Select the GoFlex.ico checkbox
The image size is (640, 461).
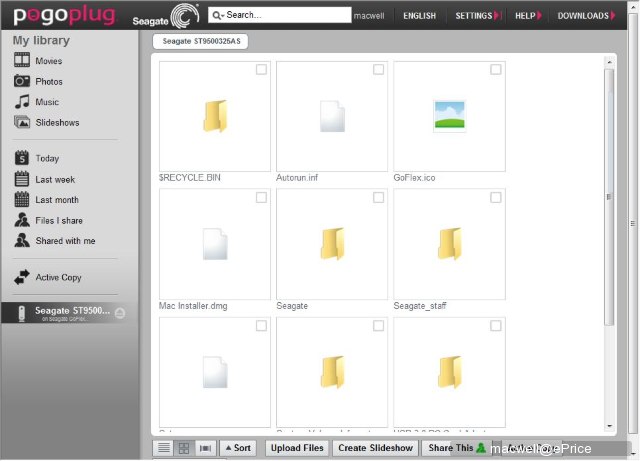(496, 69)
